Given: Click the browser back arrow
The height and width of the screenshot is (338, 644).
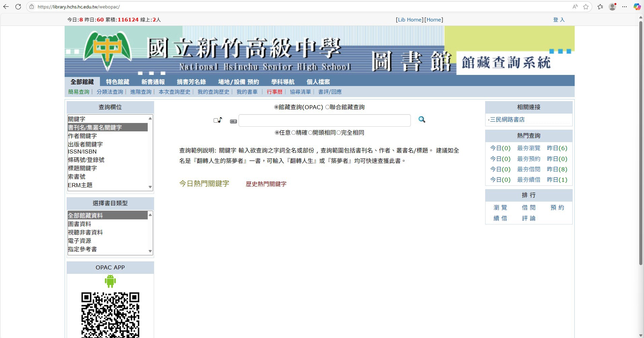Looking at the screenshot, I should 6,7.
